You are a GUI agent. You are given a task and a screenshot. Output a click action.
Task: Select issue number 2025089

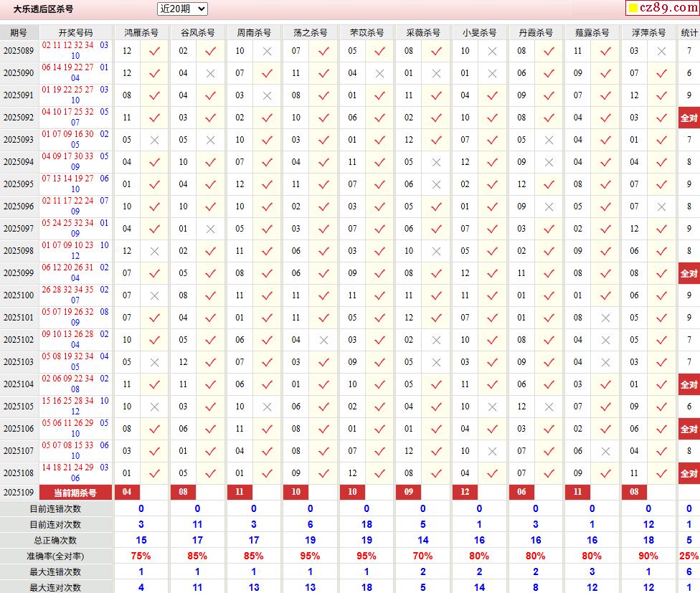point(19,51)
